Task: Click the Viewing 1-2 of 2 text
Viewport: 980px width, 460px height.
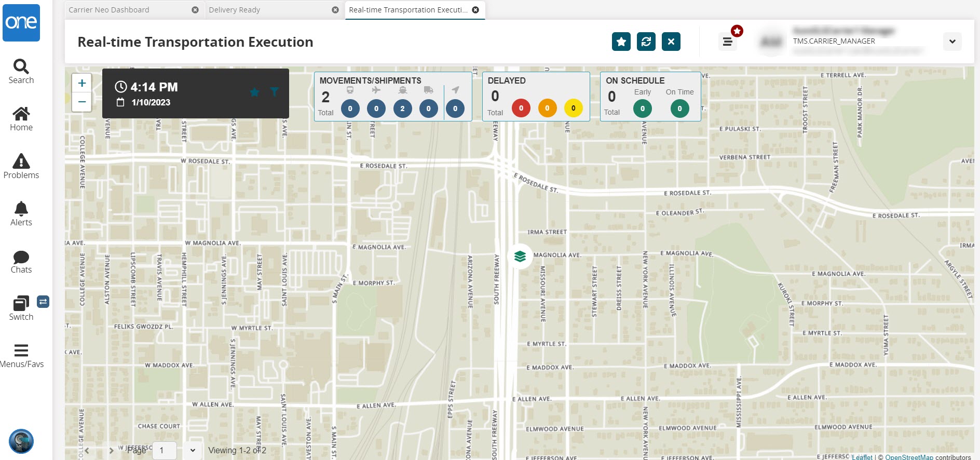Action: point(237,450)
